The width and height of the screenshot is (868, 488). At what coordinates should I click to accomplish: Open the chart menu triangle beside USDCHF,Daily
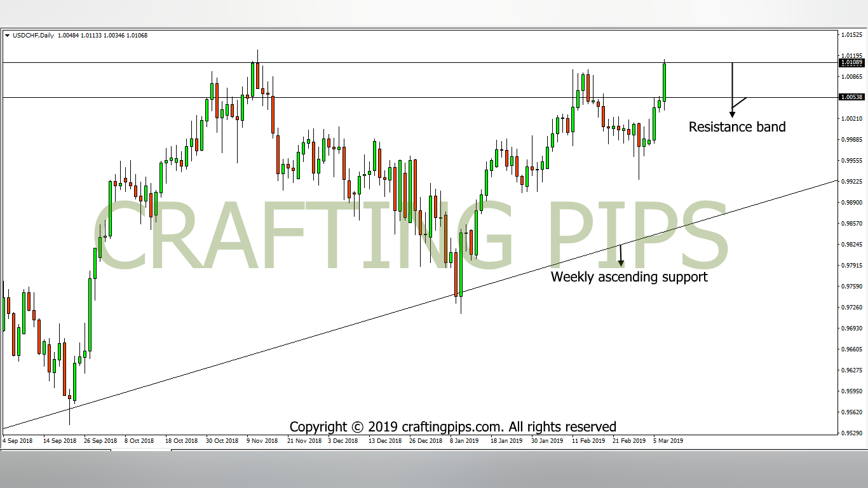tap(7, 36)
